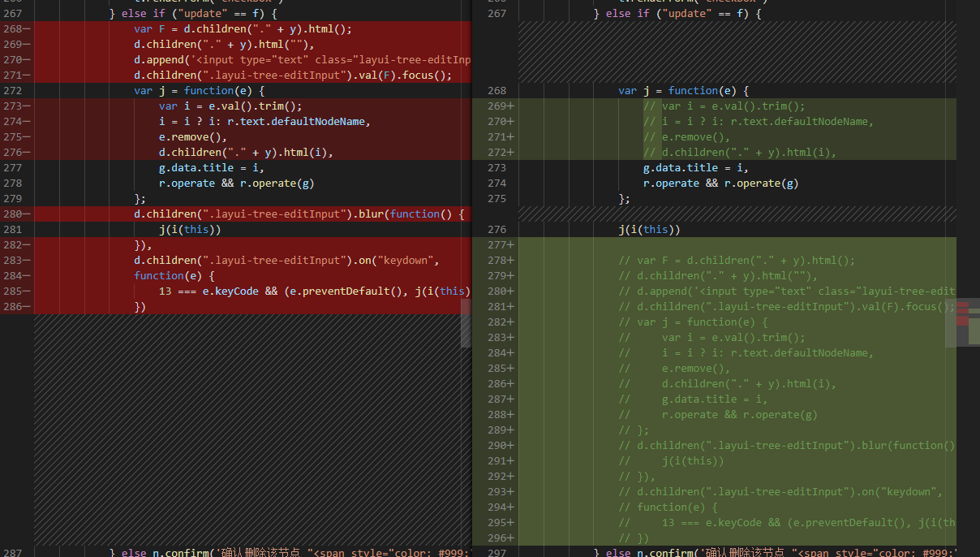
Task: Click added line number 296 in right gutter
Action: (x=496, y=538)
